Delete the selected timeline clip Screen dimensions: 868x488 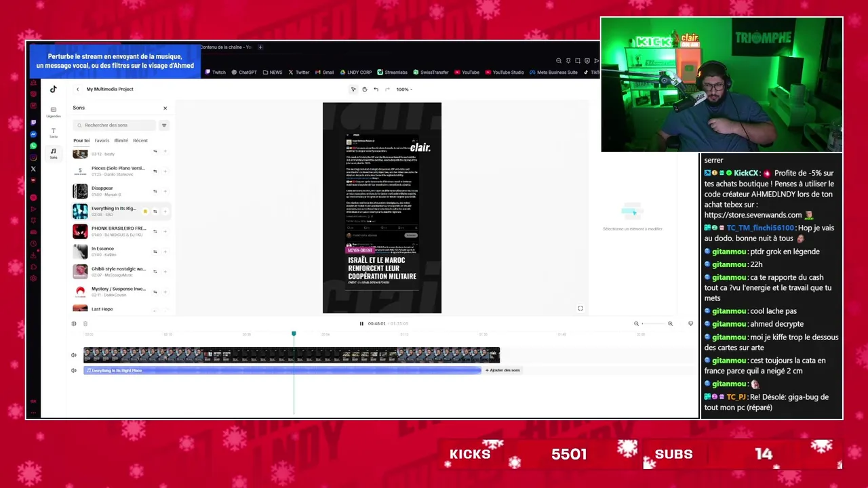click(85, 324)
